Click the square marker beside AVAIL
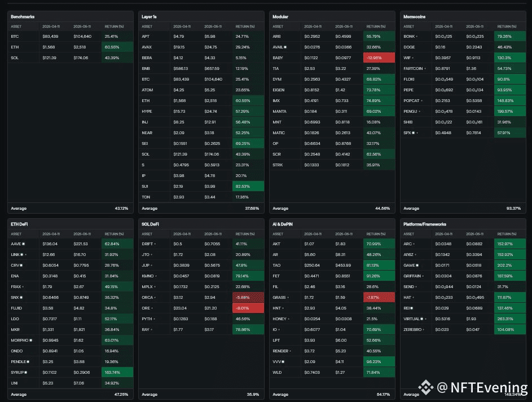 pyautogui.click(x=285, y=47)
